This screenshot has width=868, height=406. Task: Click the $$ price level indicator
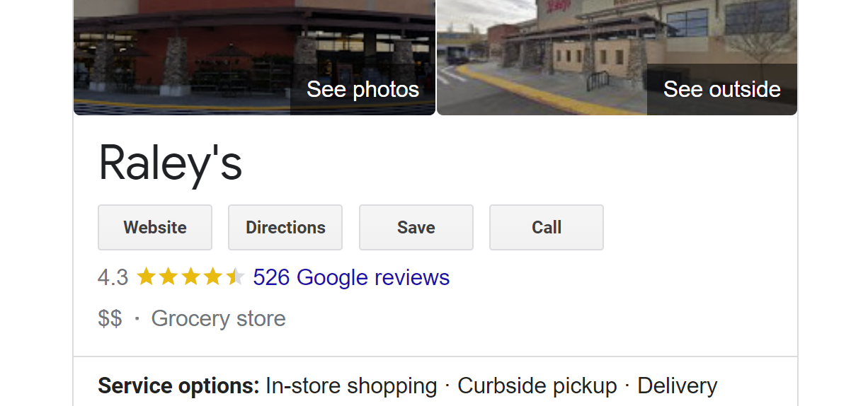110,318
